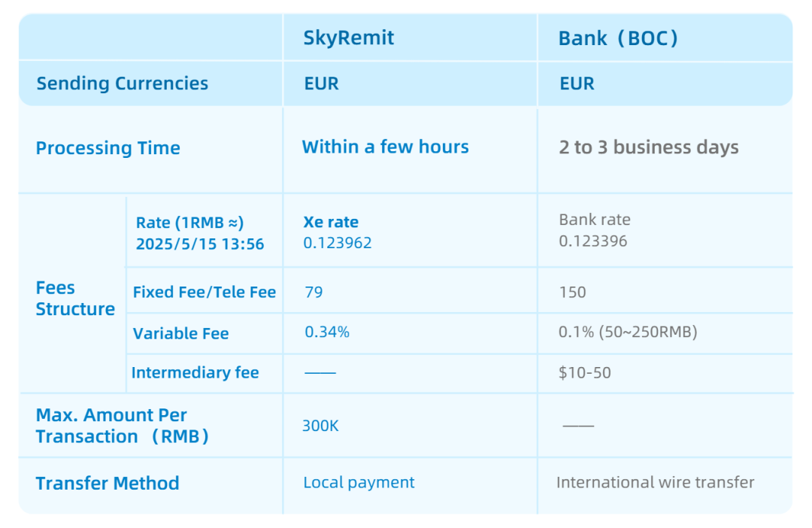Click Bank fixed fee value 150
Image resolution: width=812 pixels, height=528 pixels.
click(x=572, y=293)
